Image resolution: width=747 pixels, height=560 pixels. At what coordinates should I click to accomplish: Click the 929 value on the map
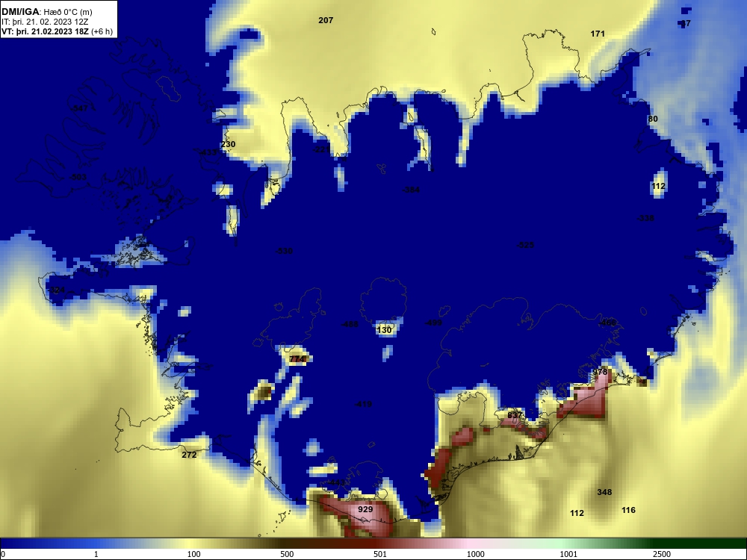click(x=365, y=509)
